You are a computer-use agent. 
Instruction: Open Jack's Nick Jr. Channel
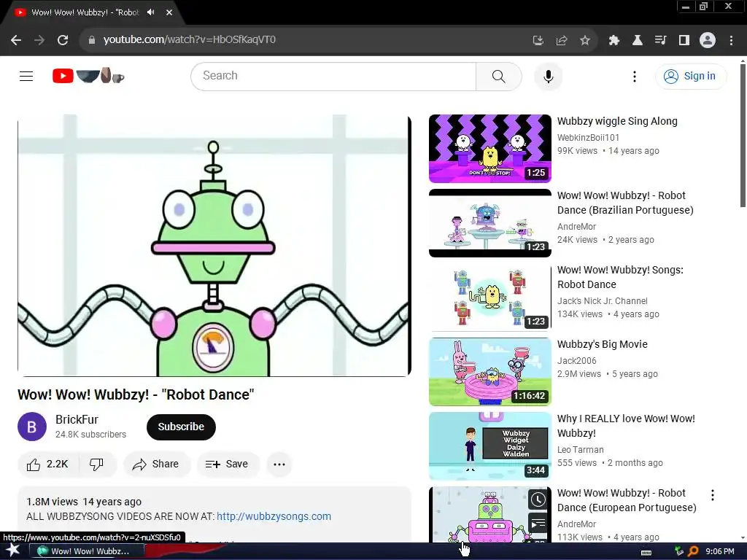pos(602,301)
